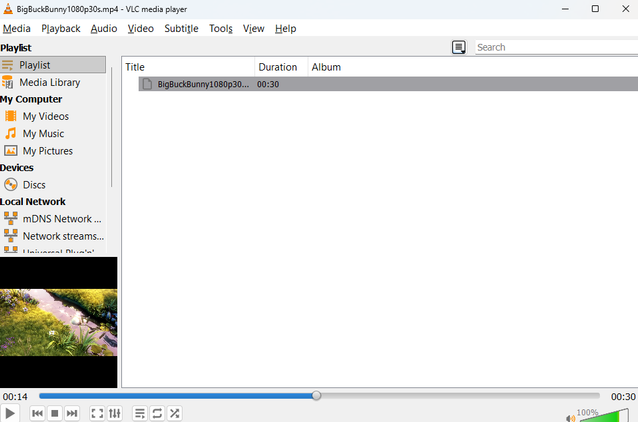Image resolution: width=638 pixels, height=422 pixels.
Task: Sort by the Title column header
Action: coord(188,67)
